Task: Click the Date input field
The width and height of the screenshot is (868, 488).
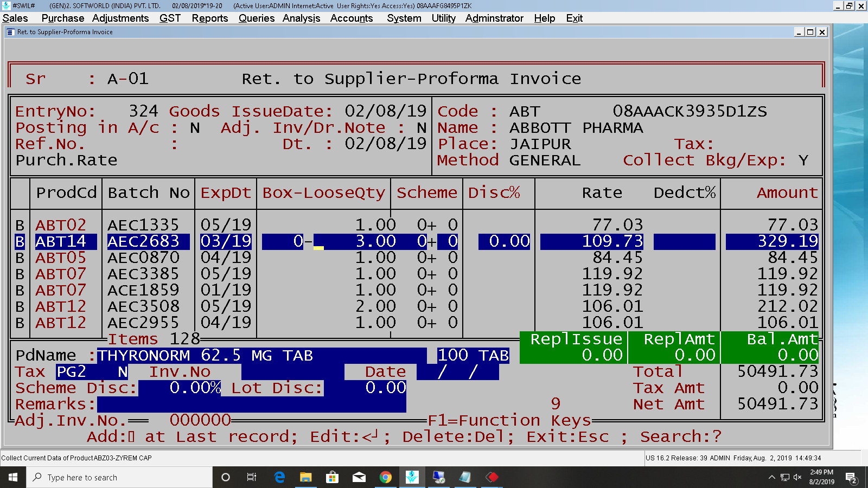Action: 457,372
